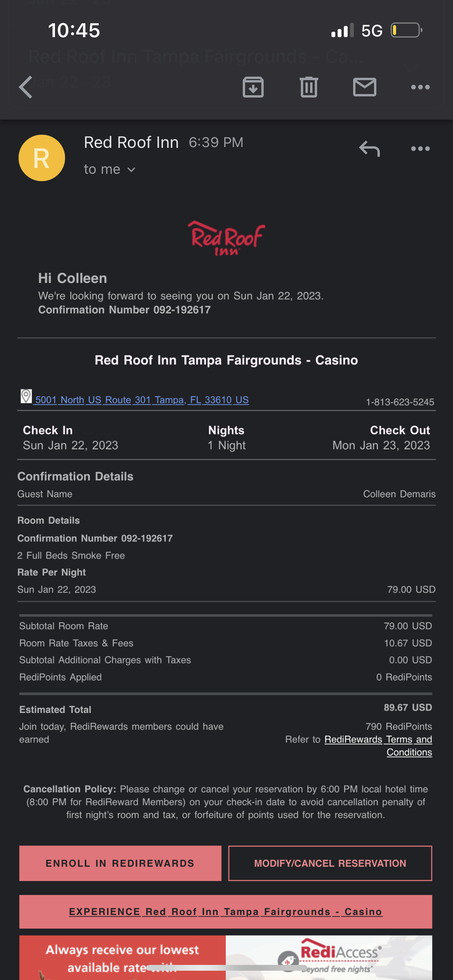The image size is (453, 980).
Task: Open message options dots next to reply arrow
Action: click(420, 149)
